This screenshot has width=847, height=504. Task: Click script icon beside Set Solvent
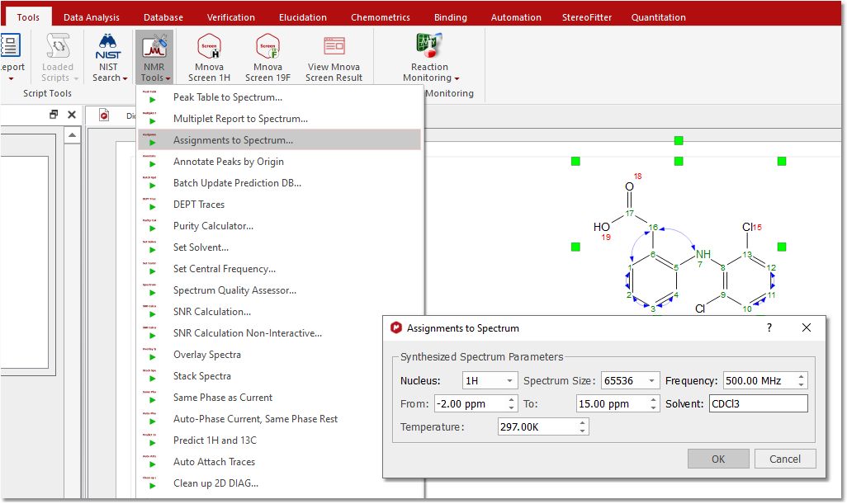pos(149,247)
